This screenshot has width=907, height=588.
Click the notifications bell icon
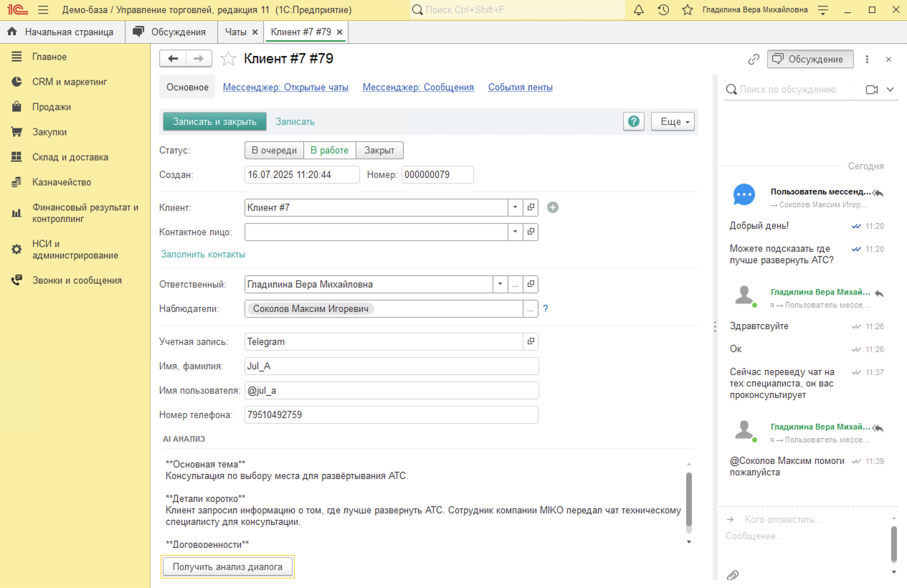639,10
